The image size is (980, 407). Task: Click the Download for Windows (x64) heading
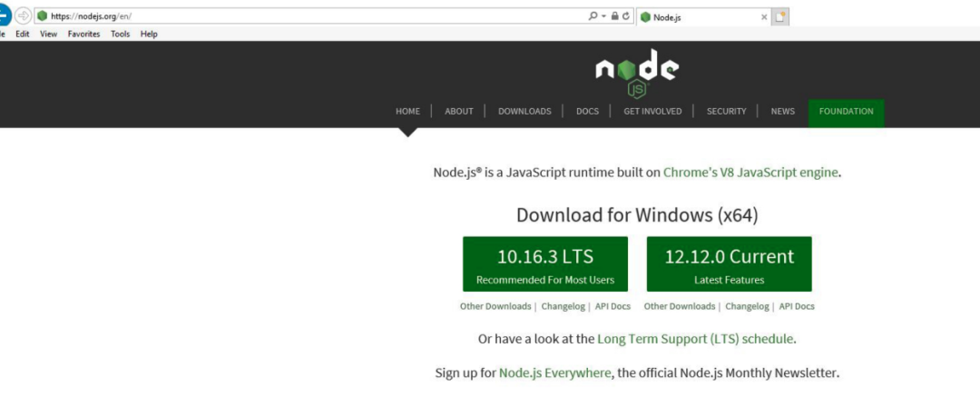pyautogui.click(x=637, y=215)
